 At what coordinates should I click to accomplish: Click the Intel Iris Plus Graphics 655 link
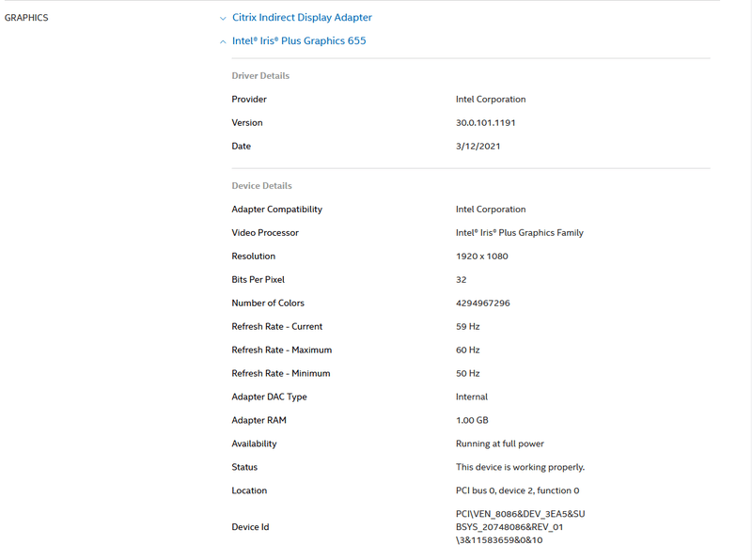point(299,40)
